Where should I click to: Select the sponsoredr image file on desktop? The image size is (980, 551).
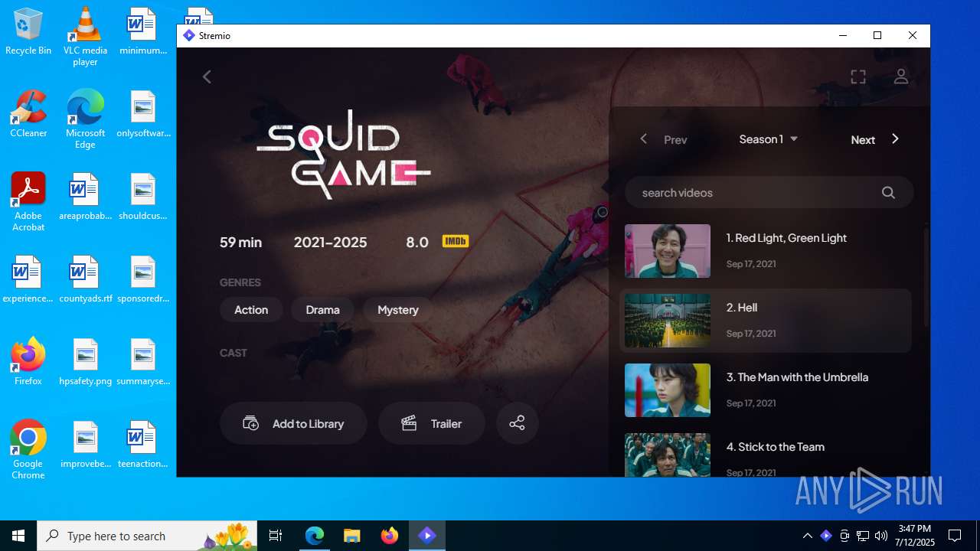pyautogui.click(x=143, y=279)
